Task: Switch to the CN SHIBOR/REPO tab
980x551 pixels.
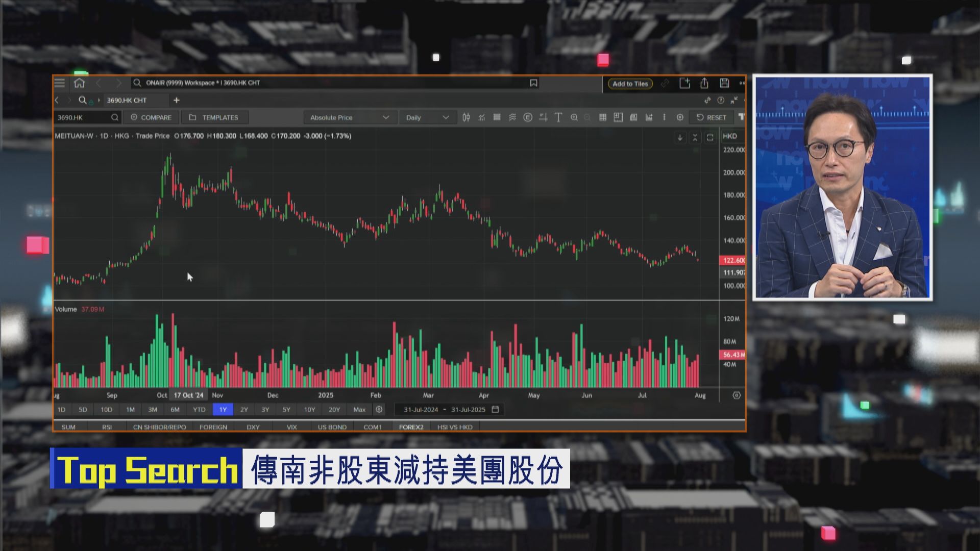Action: pyautogui.click(x=159, y=427)
